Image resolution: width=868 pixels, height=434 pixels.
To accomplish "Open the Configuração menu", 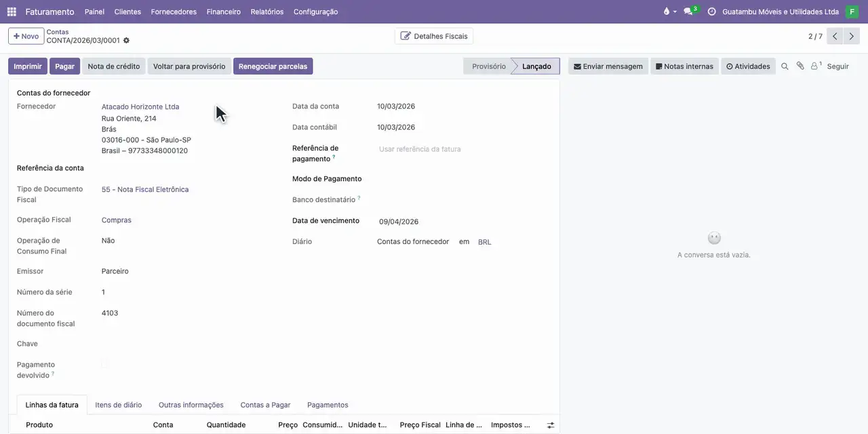I will pyautogui.click(x=315, y=12).
